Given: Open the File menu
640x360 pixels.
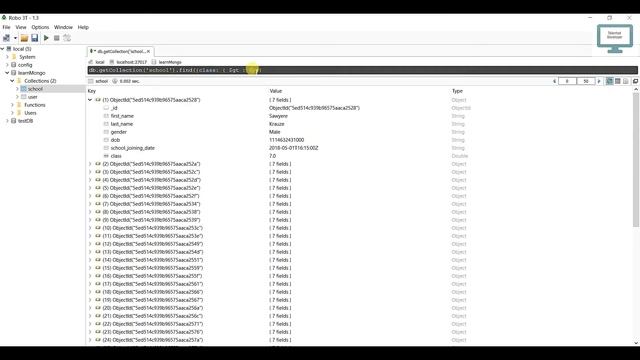Looking at the screenshot, I should point(7,27).
